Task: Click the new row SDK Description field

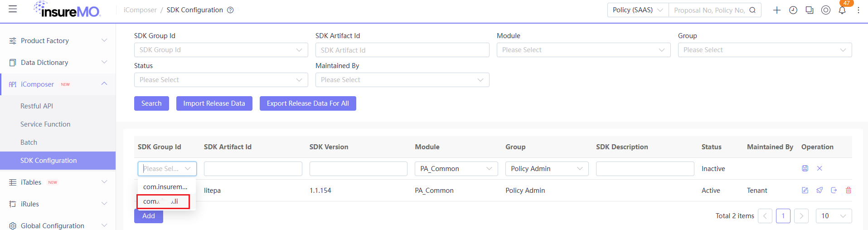Action: (x=645, y=169)
